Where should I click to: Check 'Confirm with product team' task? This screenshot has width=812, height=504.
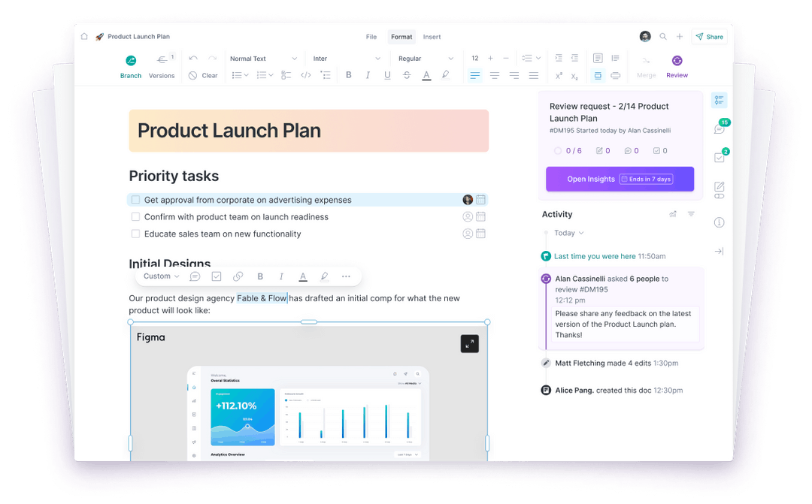135,217
